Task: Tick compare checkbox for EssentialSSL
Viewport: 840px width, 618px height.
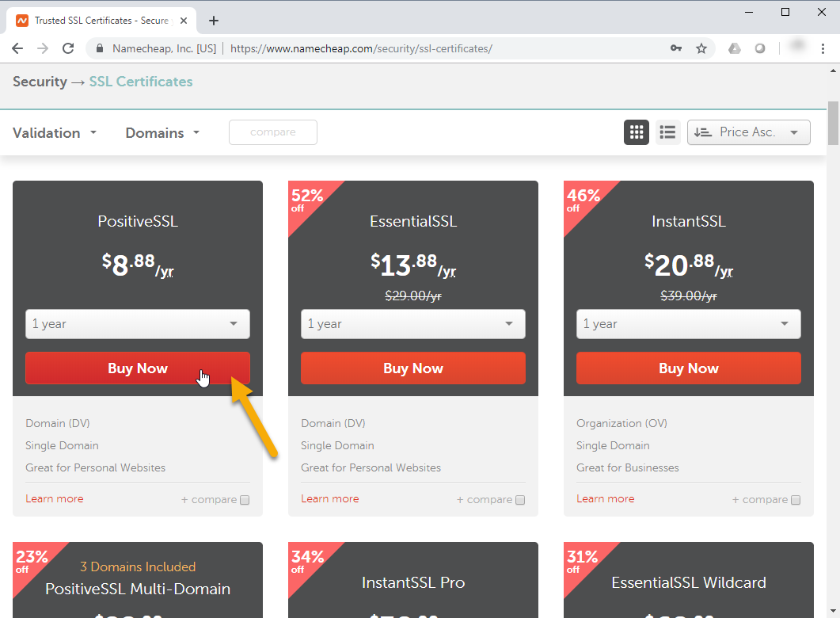Action: [520, 500]
